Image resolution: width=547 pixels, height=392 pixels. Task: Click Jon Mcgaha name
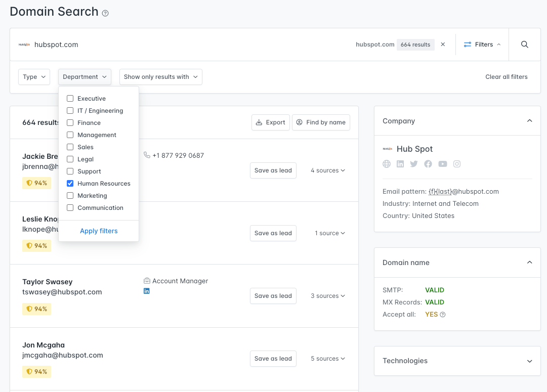pos(44,345)
